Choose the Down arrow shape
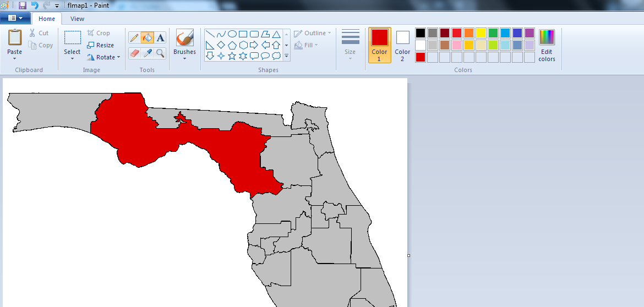 [210, 56]
